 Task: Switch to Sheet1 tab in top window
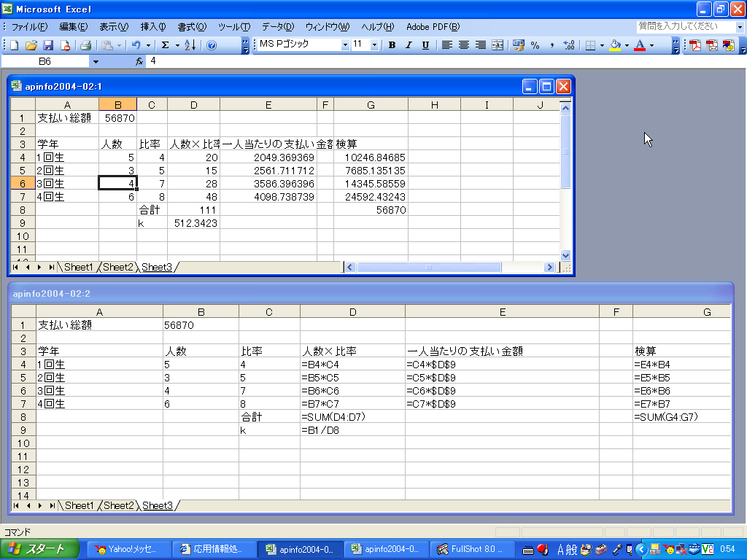(79, 268)
